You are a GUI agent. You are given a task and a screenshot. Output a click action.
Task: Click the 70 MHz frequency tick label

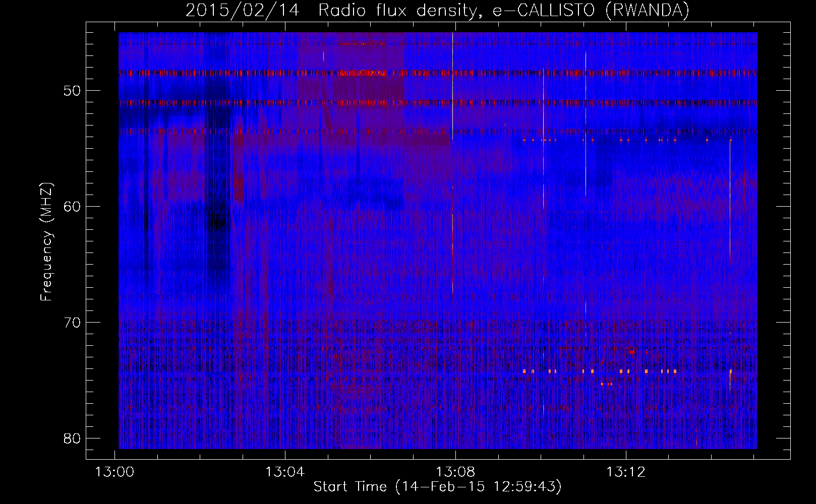tap(72, 323)
